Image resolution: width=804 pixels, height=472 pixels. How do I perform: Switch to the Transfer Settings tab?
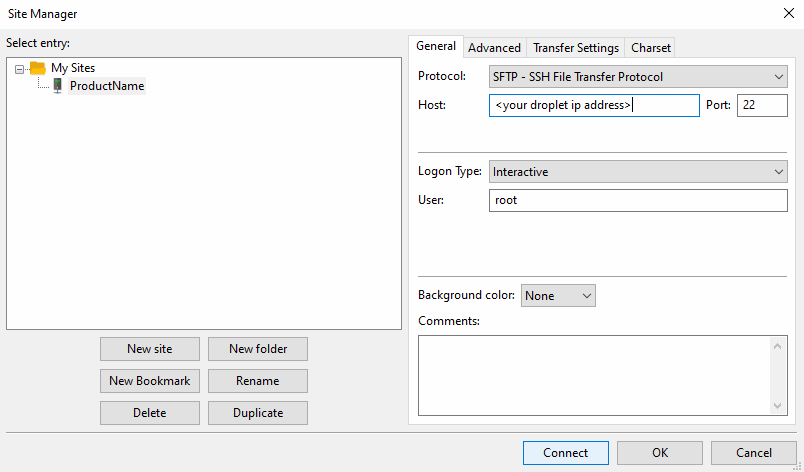[x=576, y=48]
